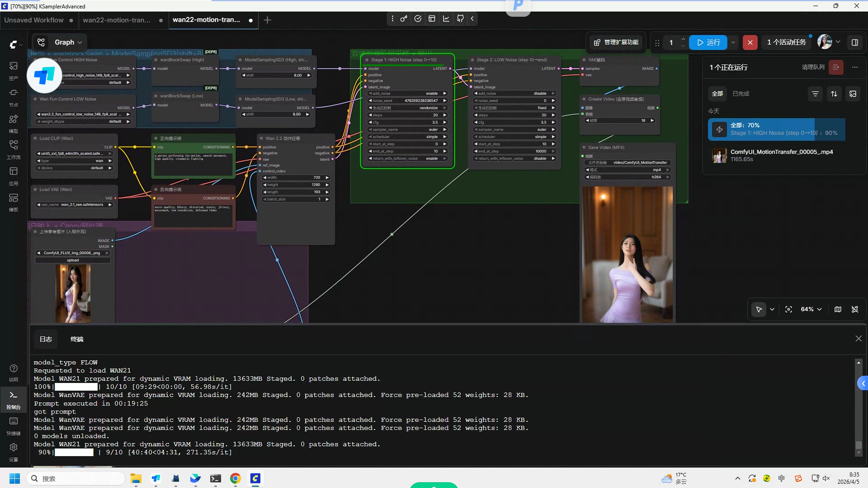Switch to the 终端 tab in the log panel
This screenshot has width=868, height=488.
tap(76, 339)
